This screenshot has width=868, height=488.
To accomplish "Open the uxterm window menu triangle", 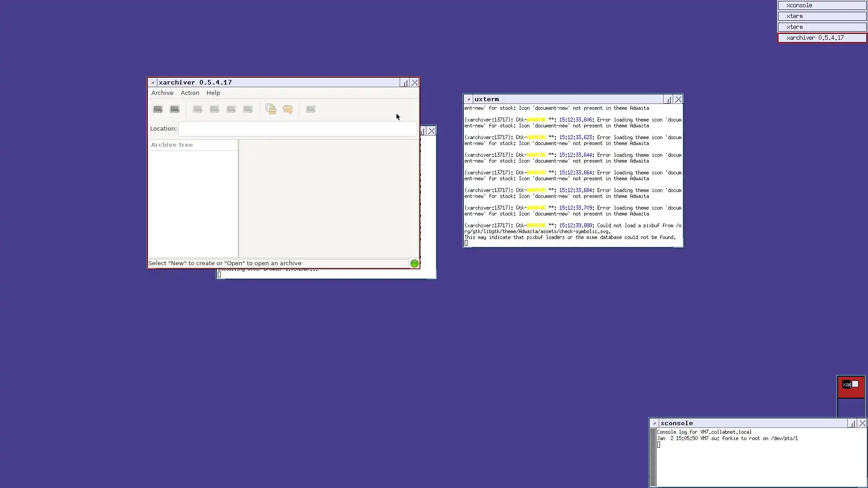I will click(468, 99).
